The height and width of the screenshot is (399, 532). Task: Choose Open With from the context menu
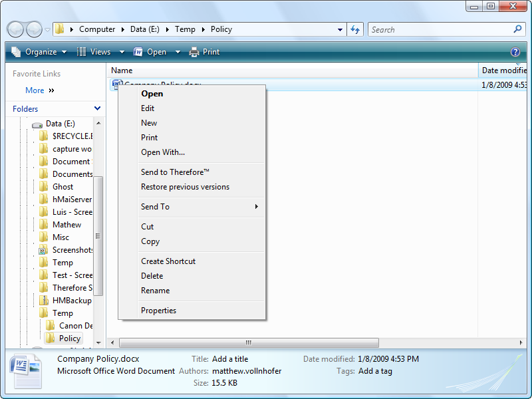pos(163,152)
